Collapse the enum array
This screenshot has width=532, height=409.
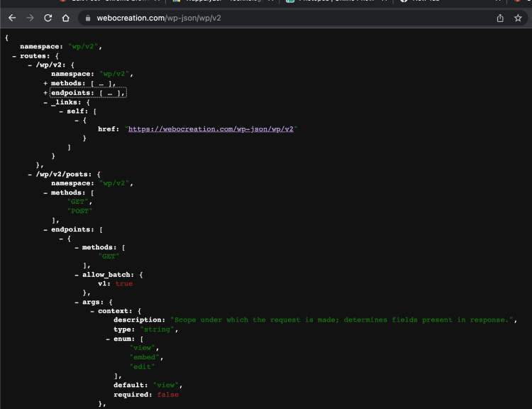108,339
